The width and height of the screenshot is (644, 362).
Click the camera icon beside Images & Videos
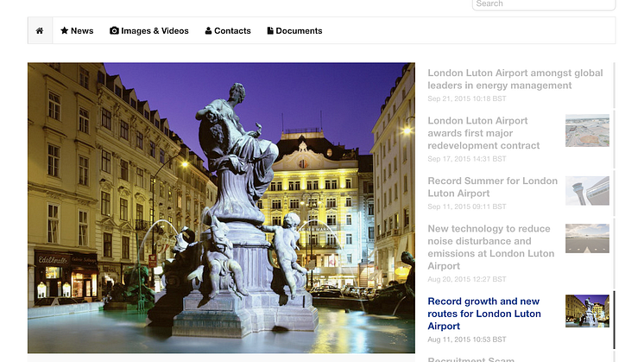[114, 30]
